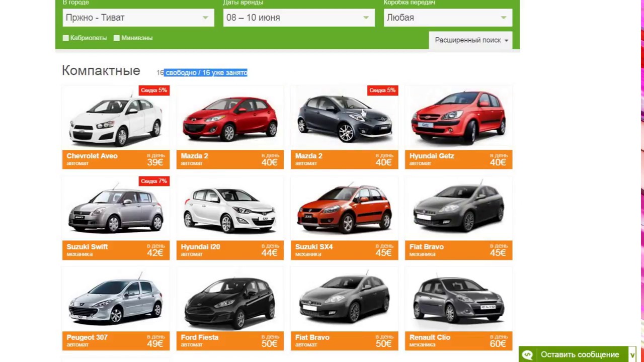Select the red Mazda 2 car image
The width and height of the screenshot is (644, 362).
coord(230,118)
